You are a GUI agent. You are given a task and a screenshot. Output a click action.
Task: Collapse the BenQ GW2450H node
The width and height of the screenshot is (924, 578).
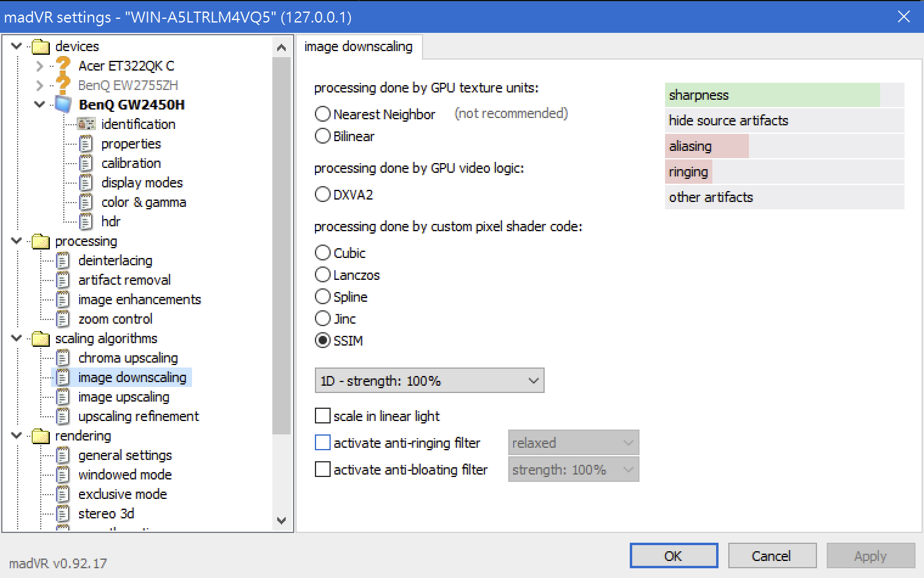(40, 105)
